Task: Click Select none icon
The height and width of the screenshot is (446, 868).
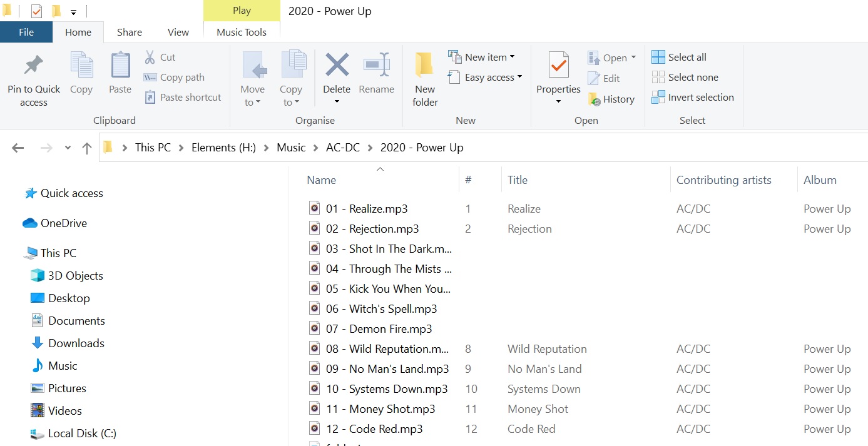Action: [x=658, y=78]
